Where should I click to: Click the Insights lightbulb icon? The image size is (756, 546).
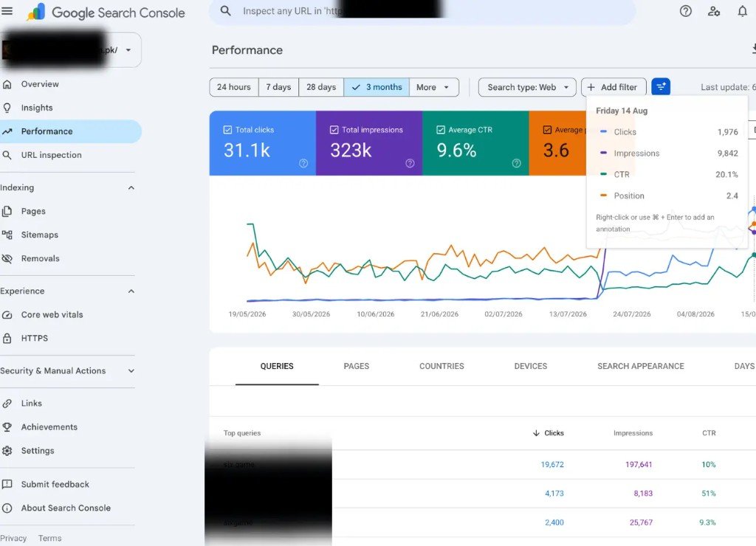point(7,108)
